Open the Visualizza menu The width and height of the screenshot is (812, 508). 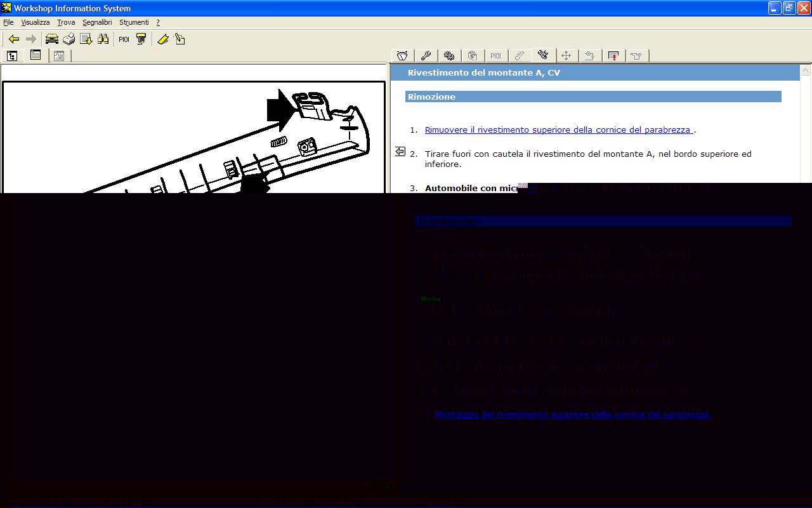(x=35, y=22)
